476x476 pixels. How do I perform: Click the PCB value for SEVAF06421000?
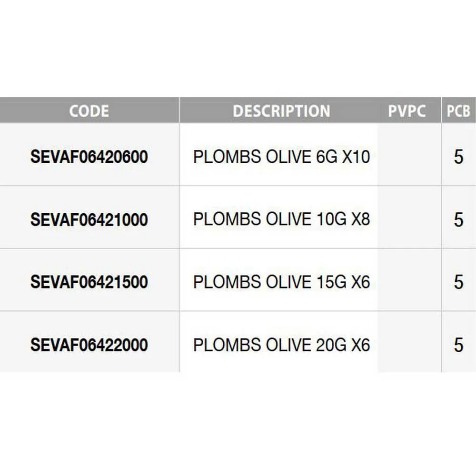coord(458,220)
